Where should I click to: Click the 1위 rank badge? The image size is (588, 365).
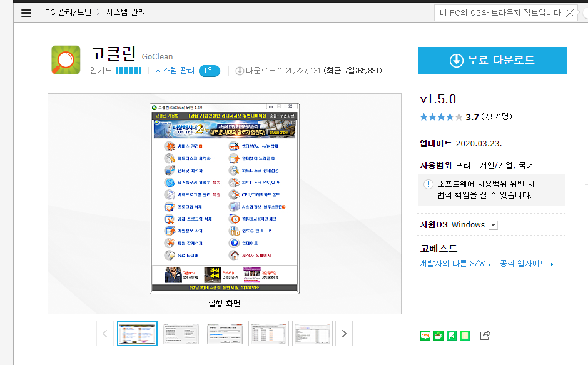[210, 71]
